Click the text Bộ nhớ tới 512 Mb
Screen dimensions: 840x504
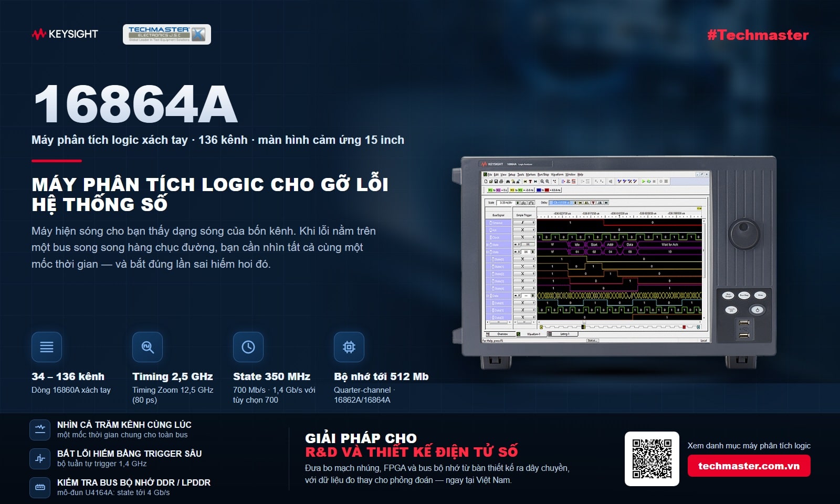[381, 376]
